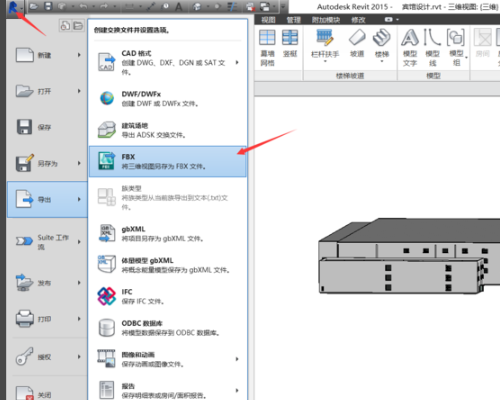Show the Recent Documents list icon
Screen dimensions: 500x400
tap(65, 26)
